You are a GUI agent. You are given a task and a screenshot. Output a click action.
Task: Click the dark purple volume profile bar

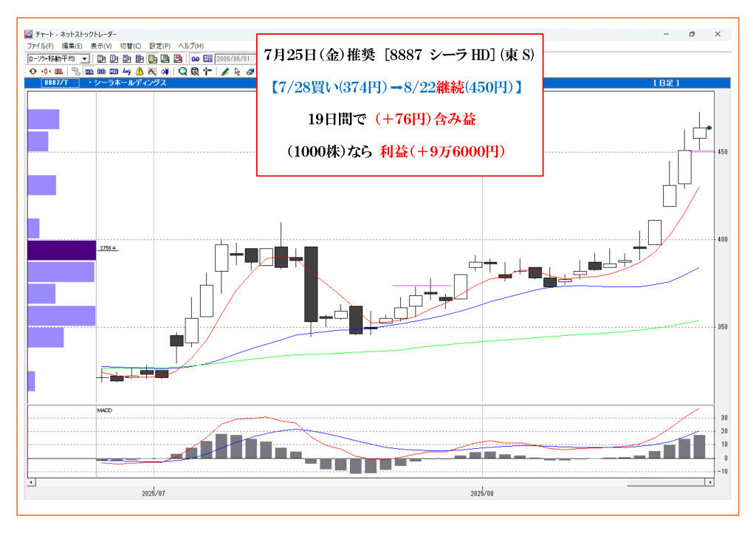coord(62,250)
